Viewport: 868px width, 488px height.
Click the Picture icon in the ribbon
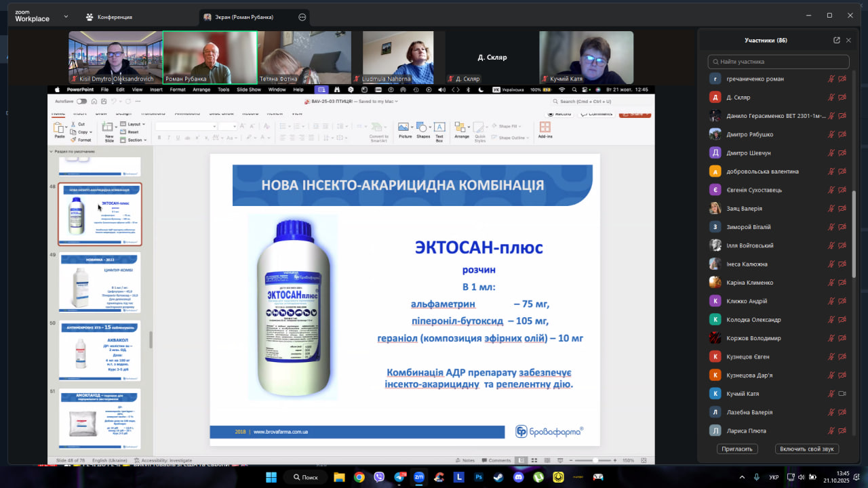405,129
